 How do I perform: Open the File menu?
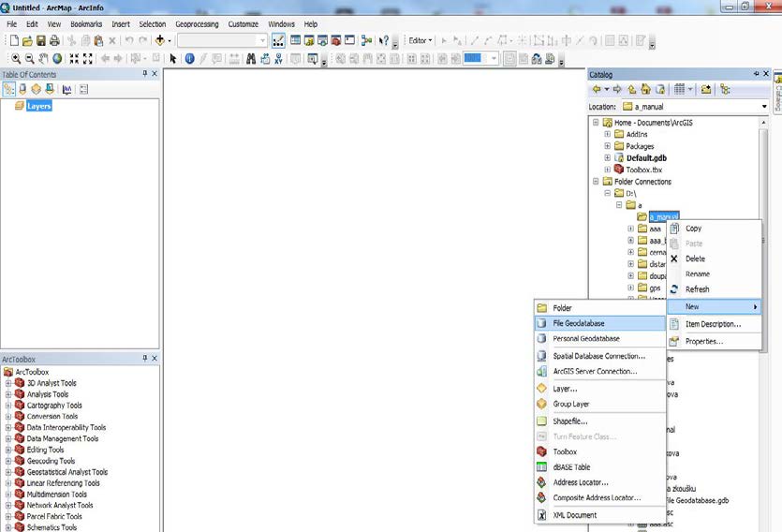click(11, 24)
